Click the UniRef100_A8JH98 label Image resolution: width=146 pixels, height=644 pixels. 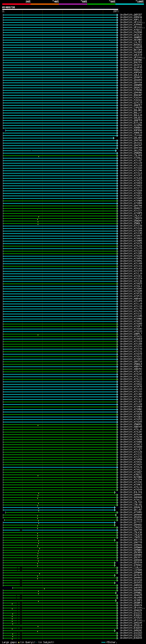[131, 597]
